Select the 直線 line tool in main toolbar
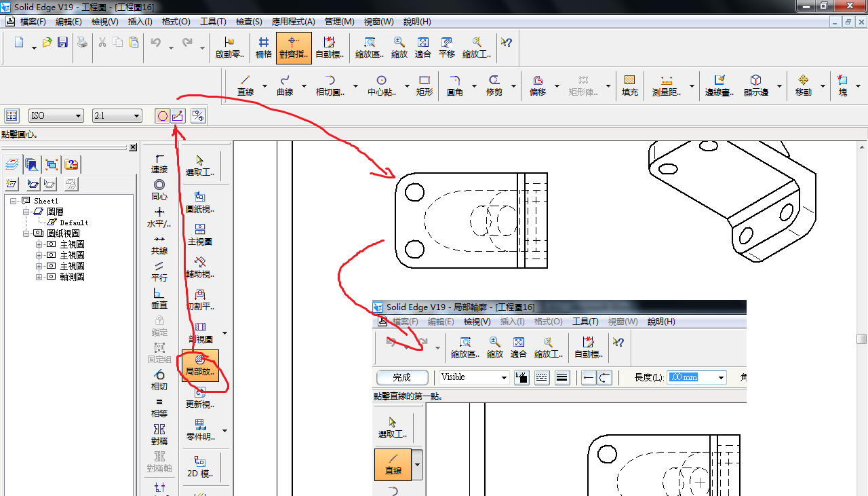The height and width of the screenshot is (496, 868). click(x=245, y=85)
